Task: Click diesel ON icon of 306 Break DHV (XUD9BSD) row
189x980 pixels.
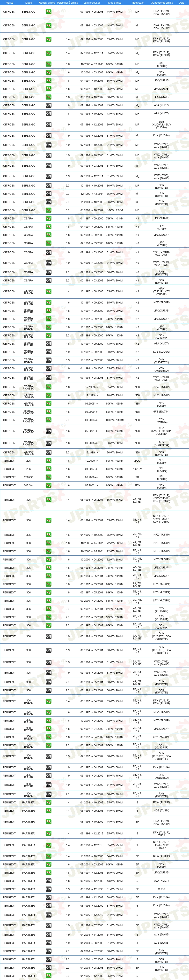Action: point(48,775)
